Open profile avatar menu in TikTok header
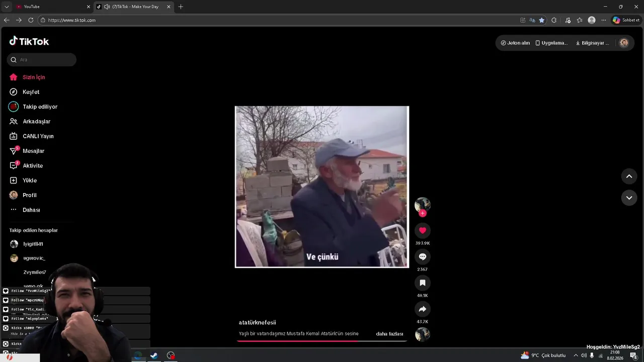This screenshot has width=644, height=362. pyautogui.click(x=624, y=43)
